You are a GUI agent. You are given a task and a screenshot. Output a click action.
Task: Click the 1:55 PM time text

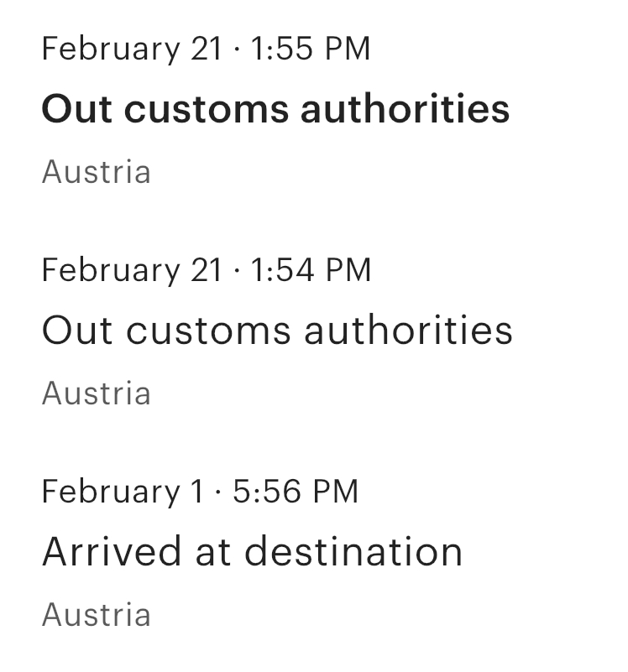[310, 49]
